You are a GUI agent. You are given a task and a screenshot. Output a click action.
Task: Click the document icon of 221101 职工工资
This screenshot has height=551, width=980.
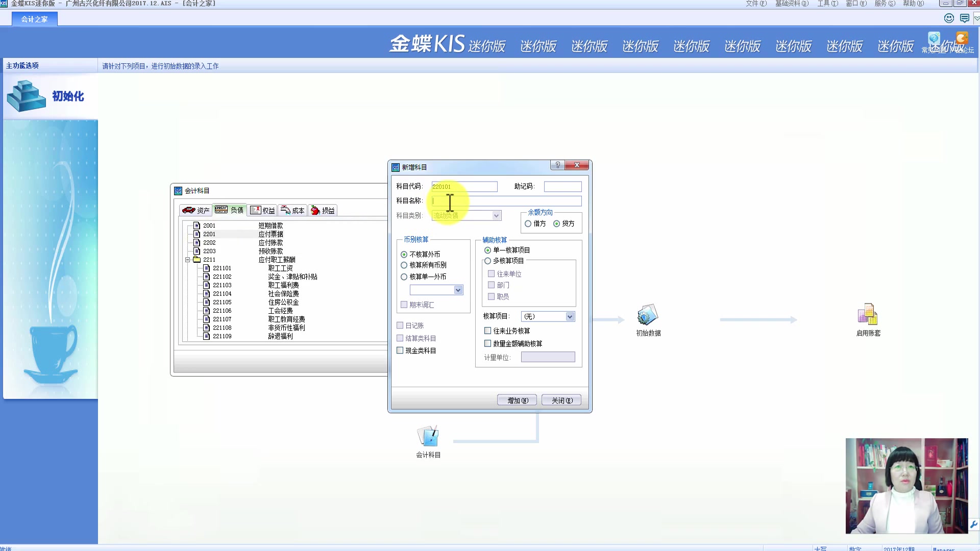pos(207,268)
